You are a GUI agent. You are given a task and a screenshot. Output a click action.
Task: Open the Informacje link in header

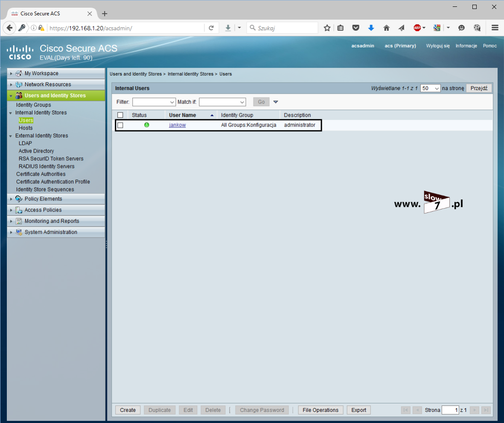[x=466, y=46]
